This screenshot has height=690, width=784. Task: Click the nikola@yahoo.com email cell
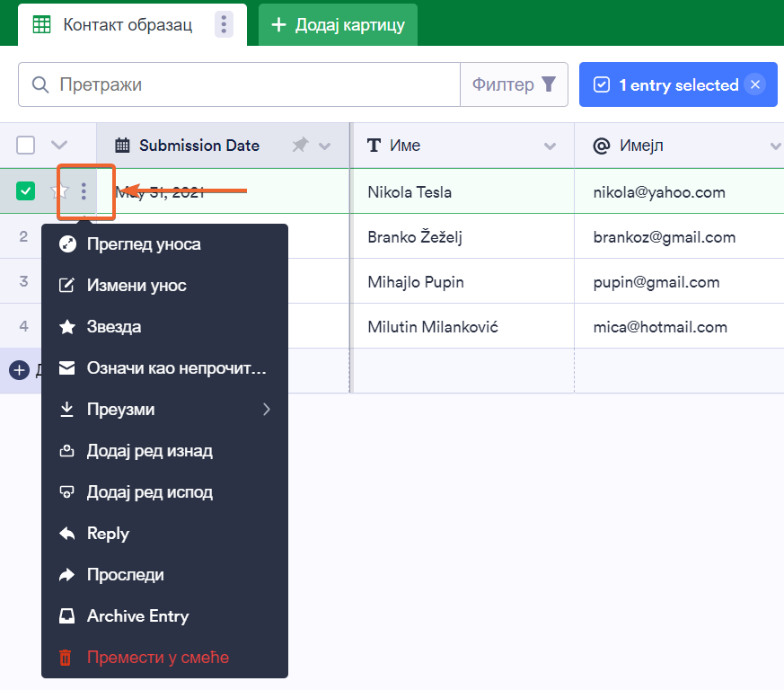coord(659,192)
